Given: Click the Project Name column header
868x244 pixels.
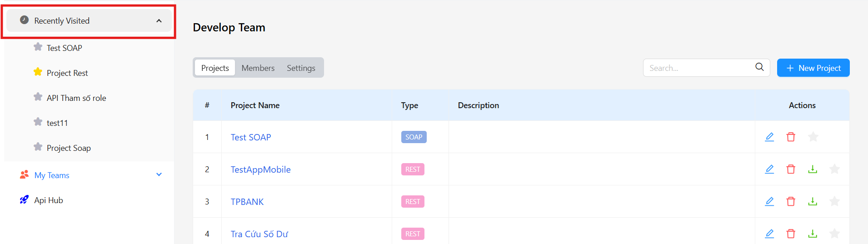Looking at the screenshot, I should pos(255,105).
